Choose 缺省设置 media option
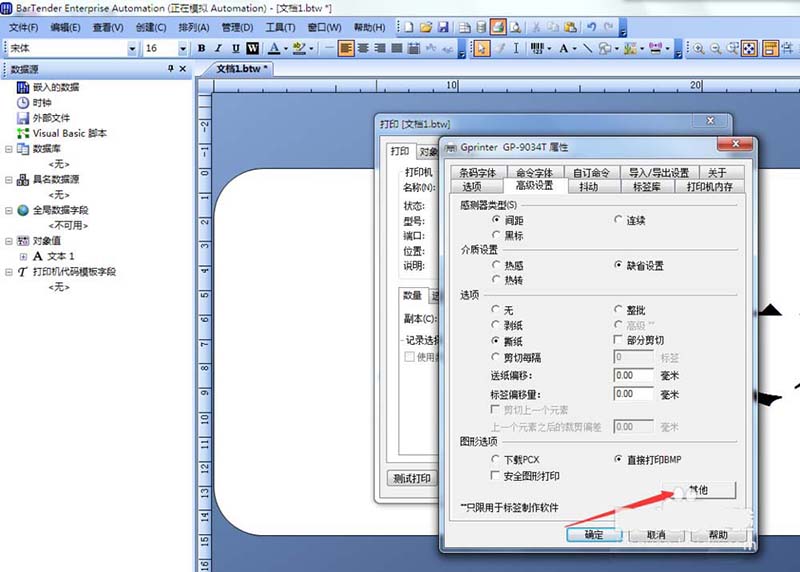Viewport: 800px width, 572px height. click(618, 265)
